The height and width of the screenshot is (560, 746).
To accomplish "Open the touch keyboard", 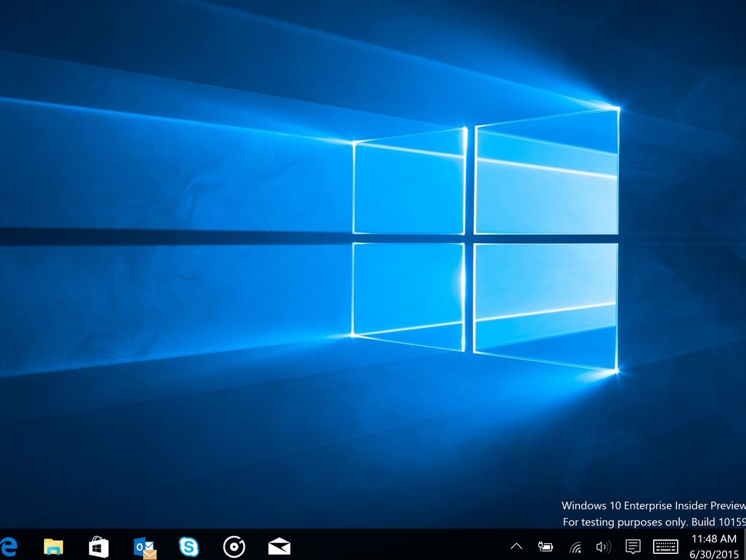I will (x=666, y=547).
